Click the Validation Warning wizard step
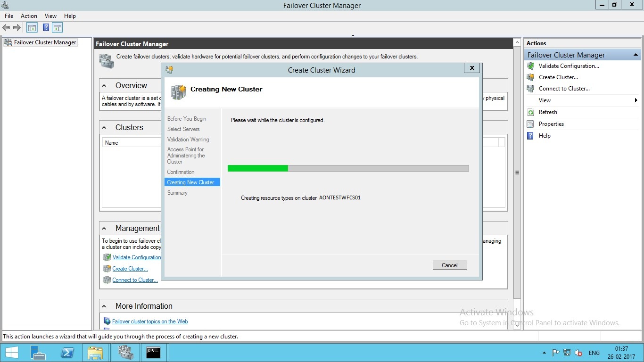Screen dimensions: 644x362 188,140
